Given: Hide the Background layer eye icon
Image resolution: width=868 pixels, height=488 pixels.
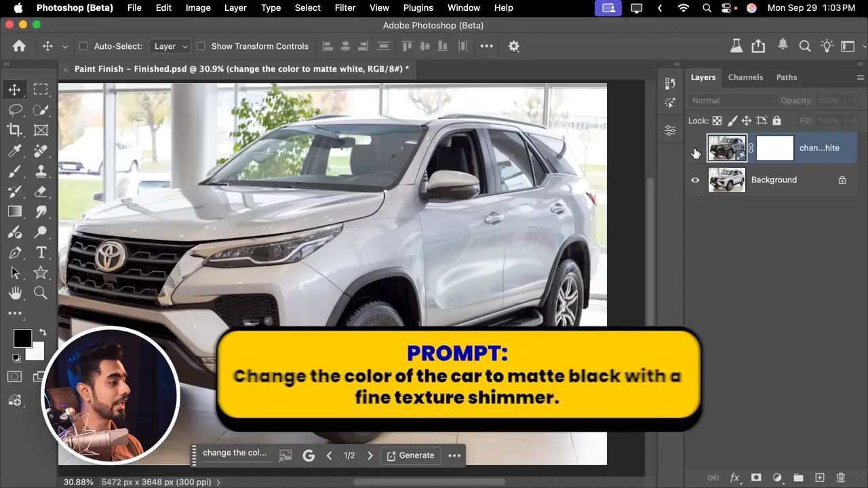Looking at the screenshot, I should click(x=695, y=180).
